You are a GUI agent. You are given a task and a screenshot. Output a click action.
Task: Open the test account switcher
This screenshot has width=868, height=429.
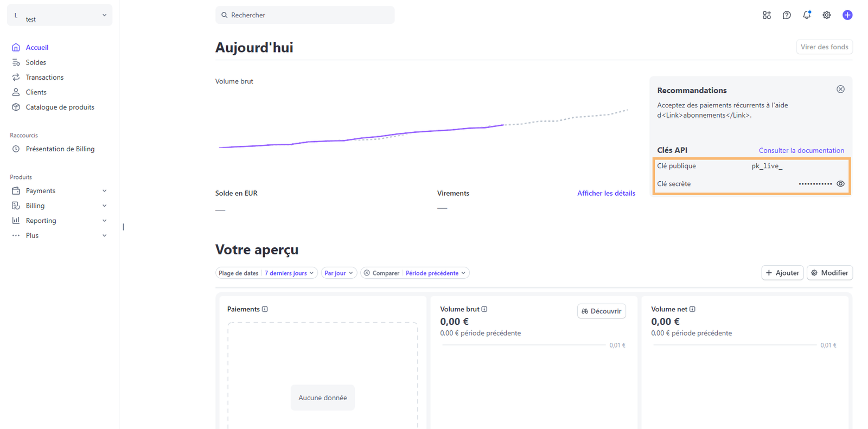[x=59, y=15]
